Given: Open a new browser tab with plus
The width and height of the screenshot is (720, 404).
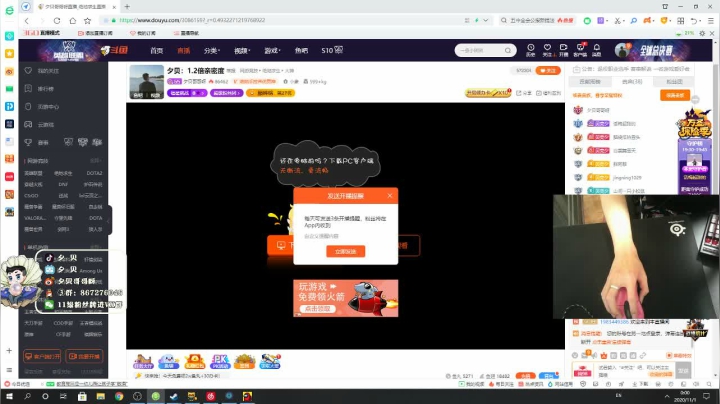Looking at the screenshot, I should coord(127,6).
